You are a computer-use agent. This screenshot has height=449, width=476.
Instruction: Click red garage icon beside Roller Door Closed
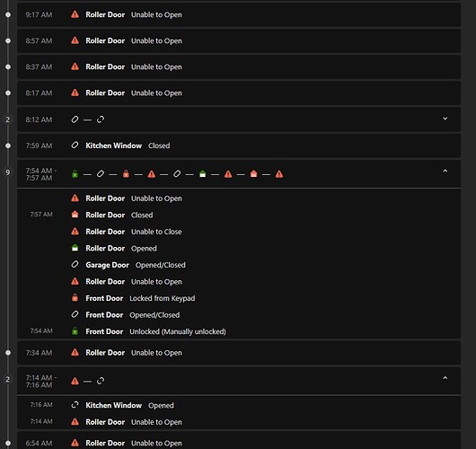click(x=75, y=215)
